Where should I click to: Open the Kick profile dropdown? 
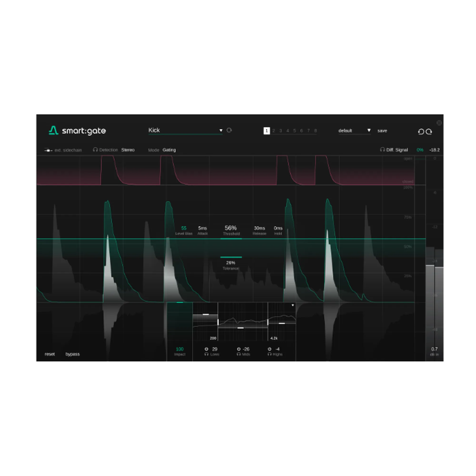(x=221, y=130)
